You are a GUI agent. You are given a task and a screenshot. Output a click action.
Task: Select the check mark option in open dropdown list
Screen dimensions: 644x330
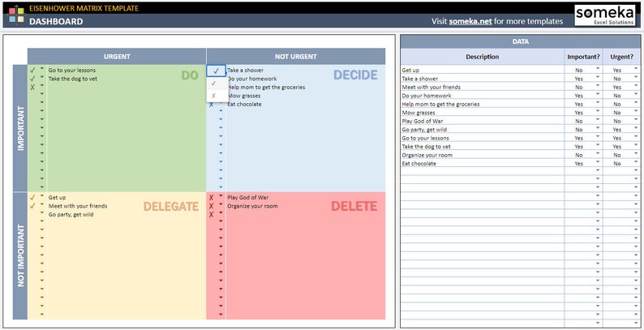[x=217, y=84]
